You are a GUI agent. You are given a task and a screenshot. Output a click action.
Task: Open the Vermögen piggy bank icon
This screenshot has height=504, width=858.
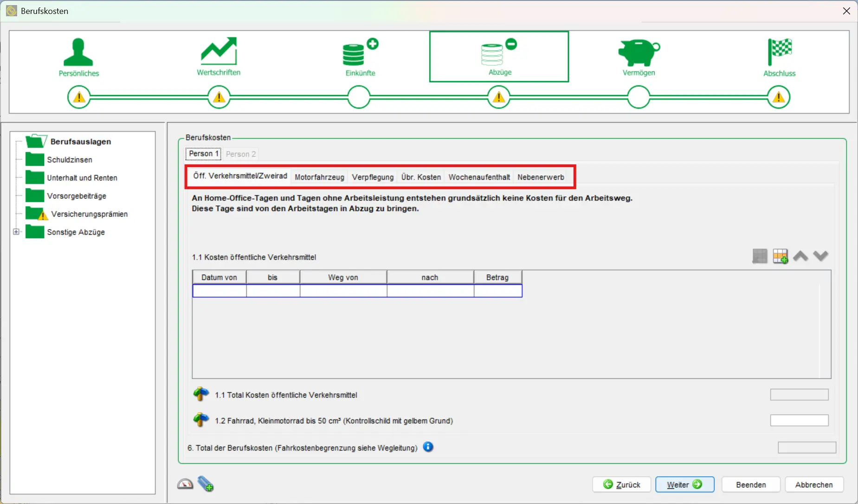(x=639, y=52)
